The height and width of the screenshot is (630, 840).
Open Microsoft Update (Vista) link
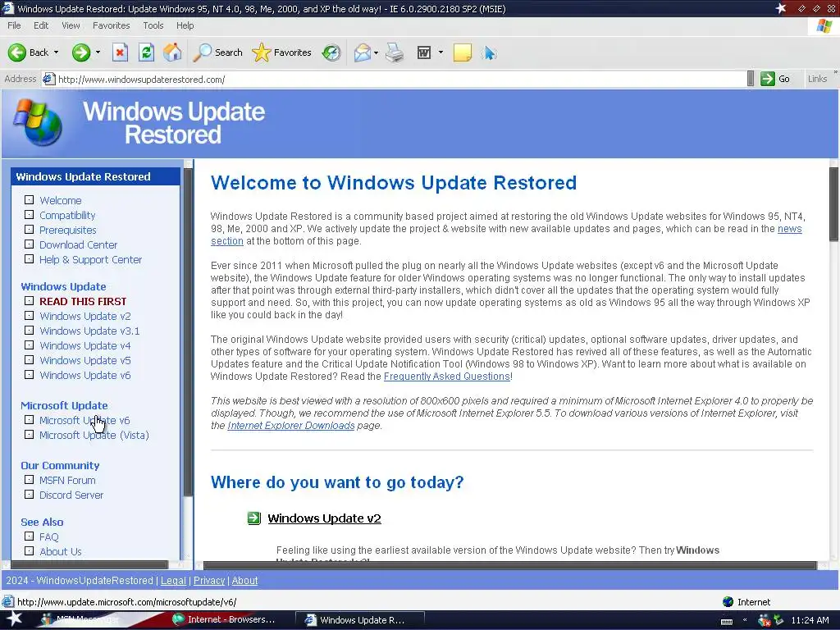click(x=94, y=435)
